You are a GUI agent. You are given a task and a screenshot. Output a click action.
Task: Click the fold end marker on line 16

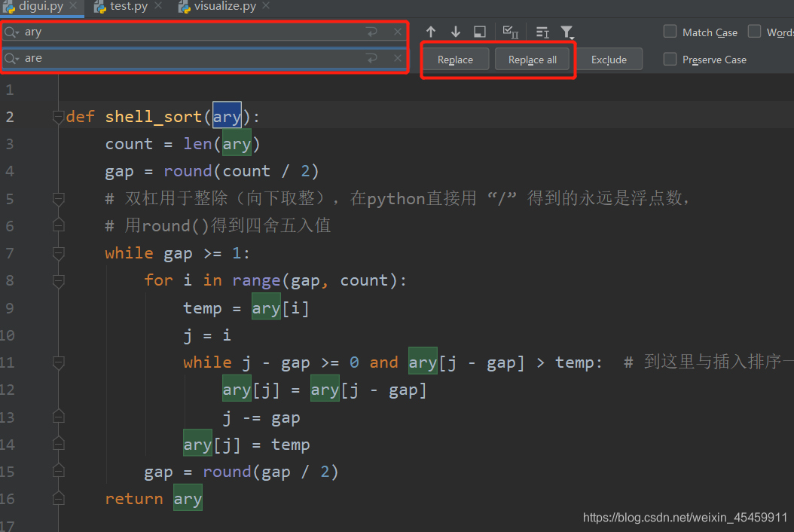58,499
